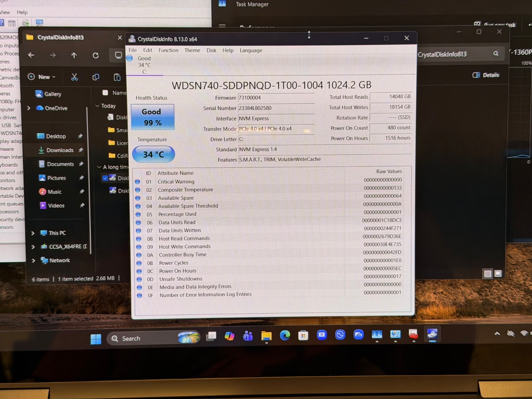Click the Transfer Mode PCIe 4.0 x4 field
The image size is (532, 399).
tap(276, 129)
